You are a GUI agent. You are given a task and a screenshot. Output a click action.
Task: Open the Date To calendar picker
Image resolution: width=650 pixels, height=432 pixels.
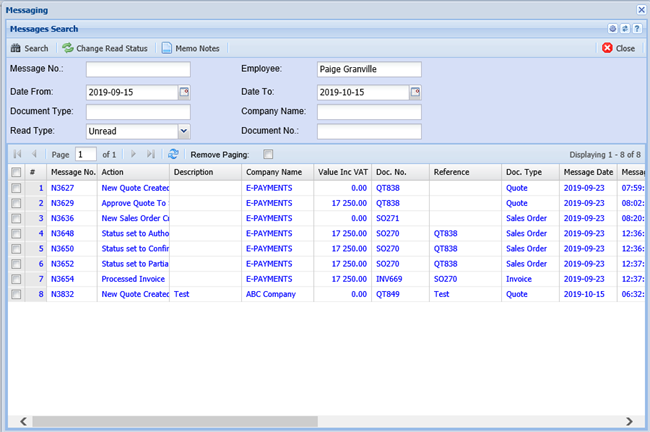(415, 92)
